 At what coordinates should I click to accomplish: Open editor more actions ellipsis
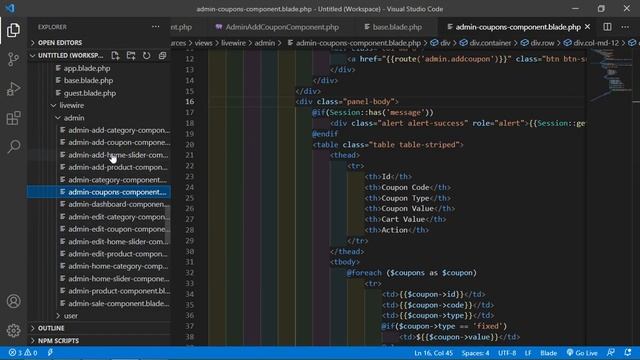click(625, 27)
